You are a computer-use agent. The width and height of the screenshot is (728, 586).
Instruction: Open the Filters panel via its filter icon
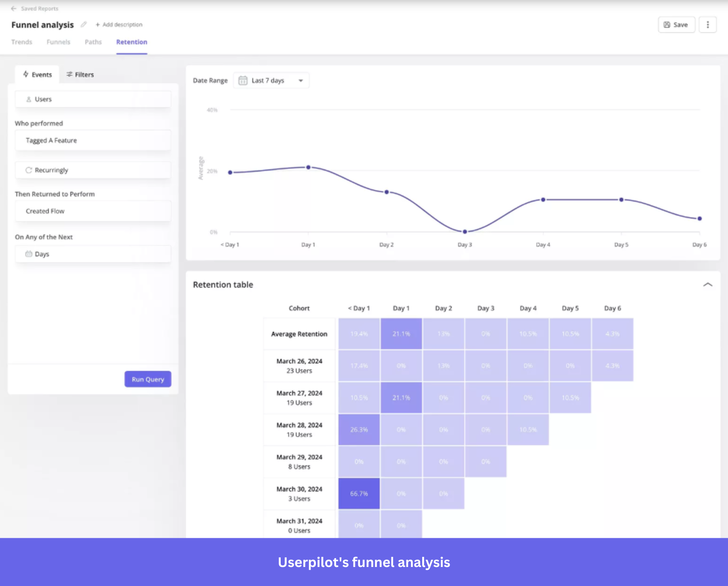(70, 74)
